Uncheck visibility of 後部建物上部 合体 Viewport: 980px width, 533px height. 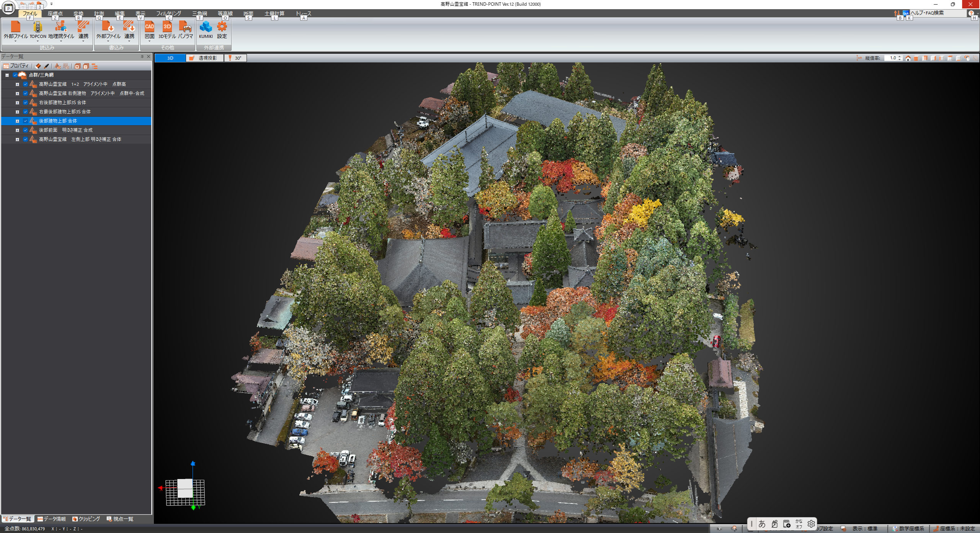[25, 121]
